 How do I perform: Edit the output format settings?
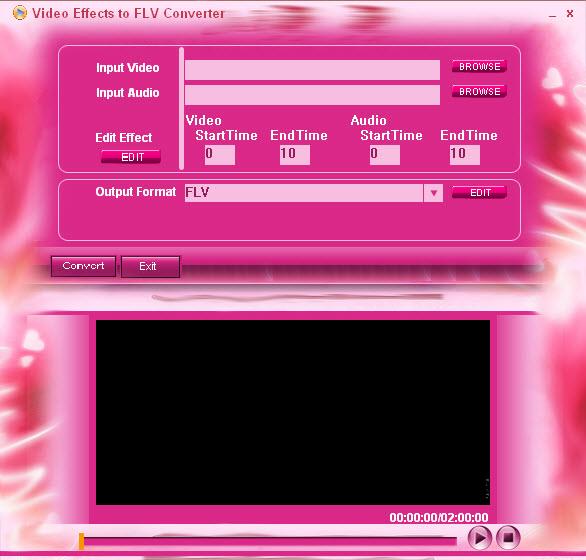pos(479,193)
